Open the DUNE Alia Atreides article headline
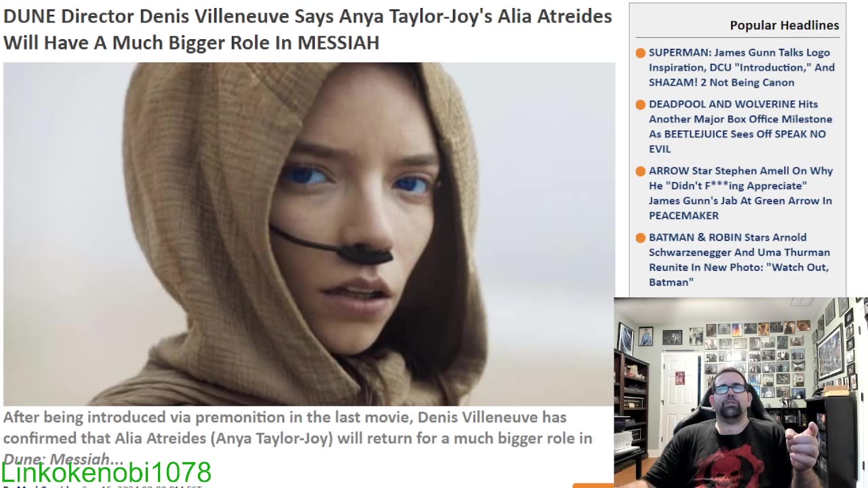The height and width of the screenshot is (488, 868). (x=308, y=29)
